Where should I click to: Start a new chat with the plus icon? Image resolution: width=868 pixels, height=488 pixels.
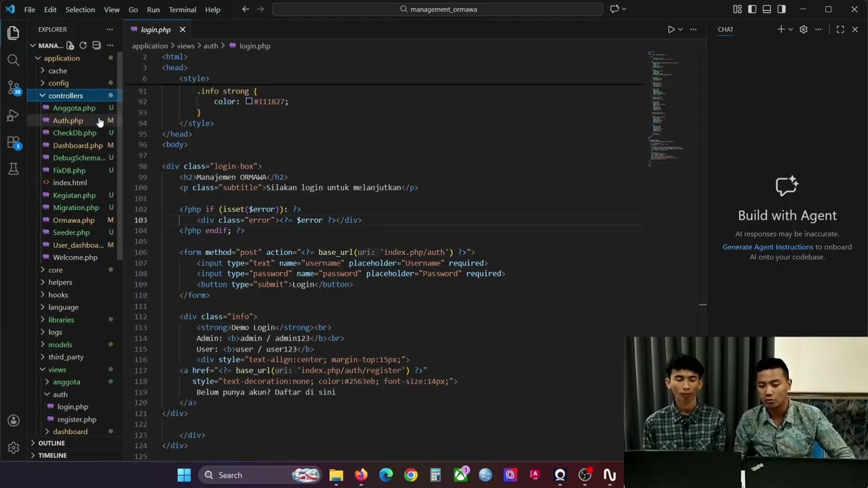pos(781,29)
